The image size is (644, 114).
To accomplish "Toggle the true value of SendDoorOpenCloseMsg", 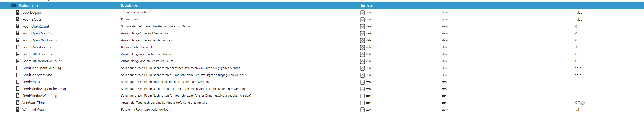I will click(578, 68).
